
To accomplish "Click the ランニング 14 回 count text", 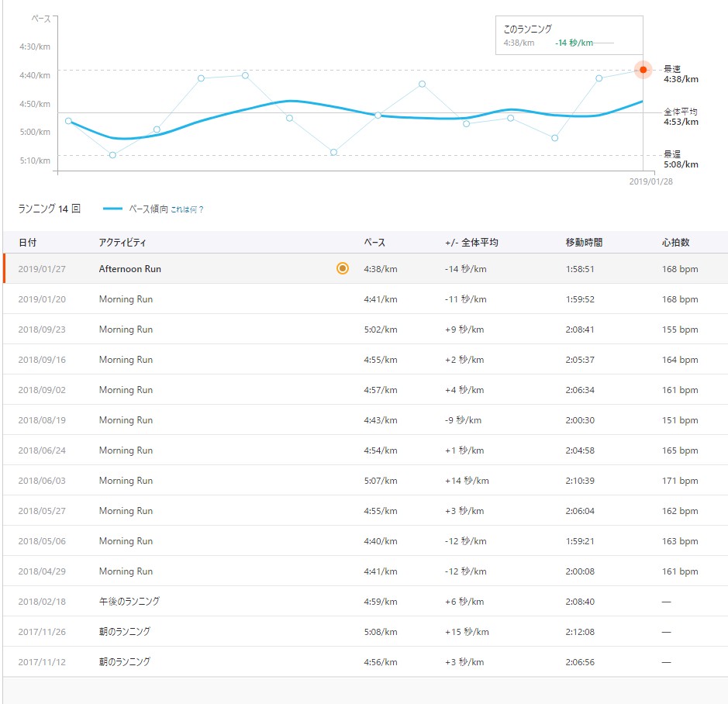I will click(49, 209).
